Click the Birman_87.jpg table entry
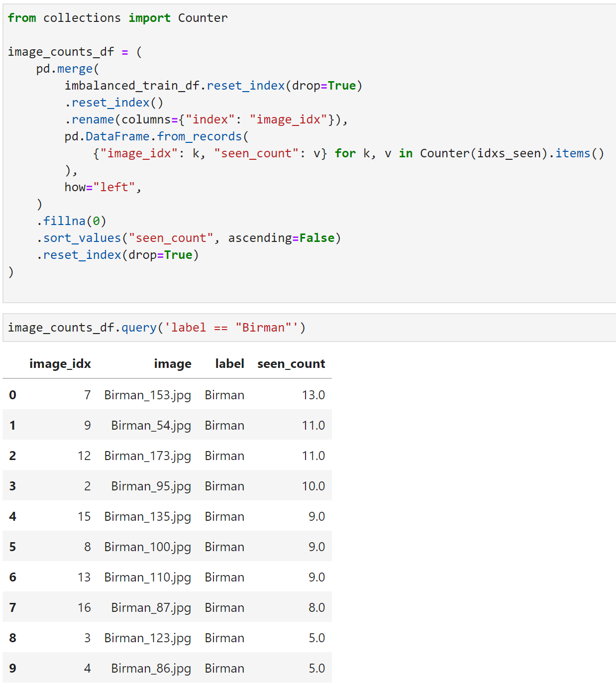 tap(151, 608)
